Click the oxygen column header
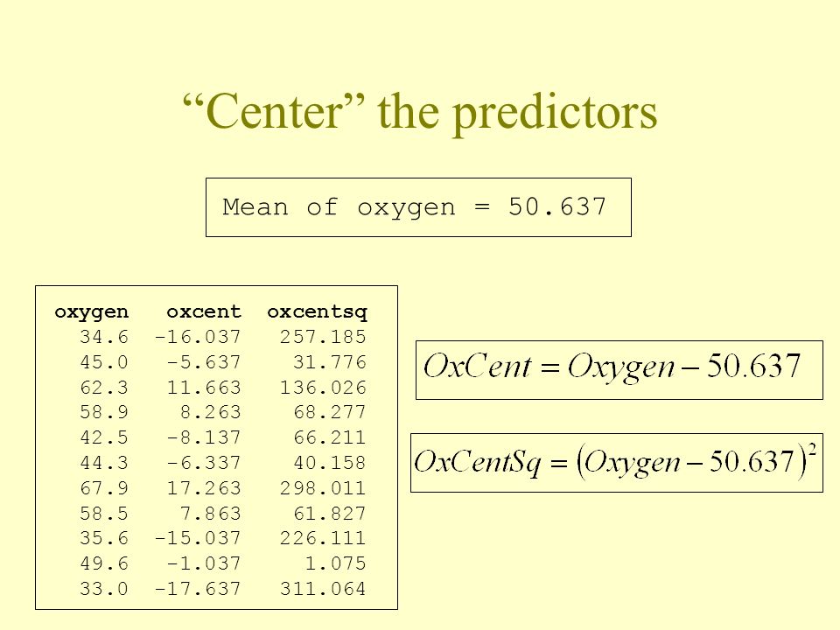 coord(92,311)
